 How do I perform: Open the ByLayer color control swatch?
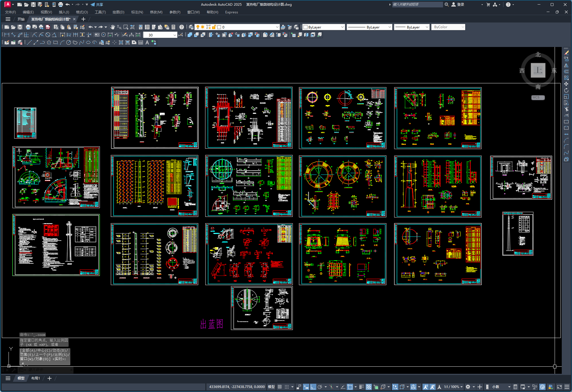pos(324,27)
